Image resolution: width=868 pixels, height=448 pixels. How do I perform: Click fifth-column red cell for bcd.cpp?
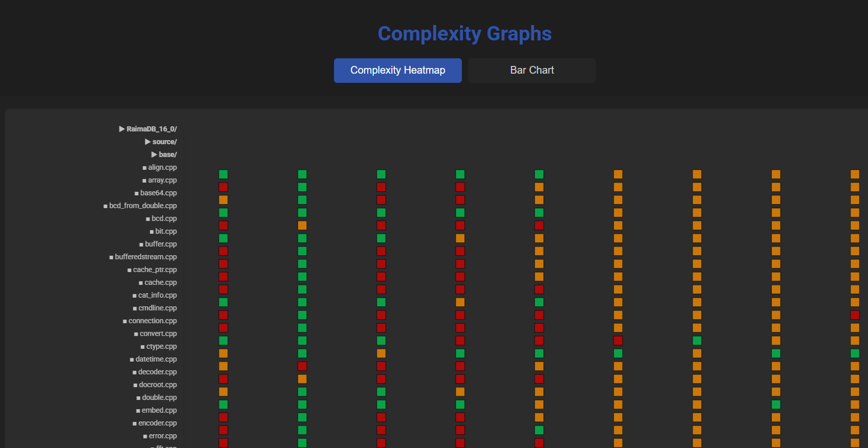pyautogui.click(x=539, y=226)
